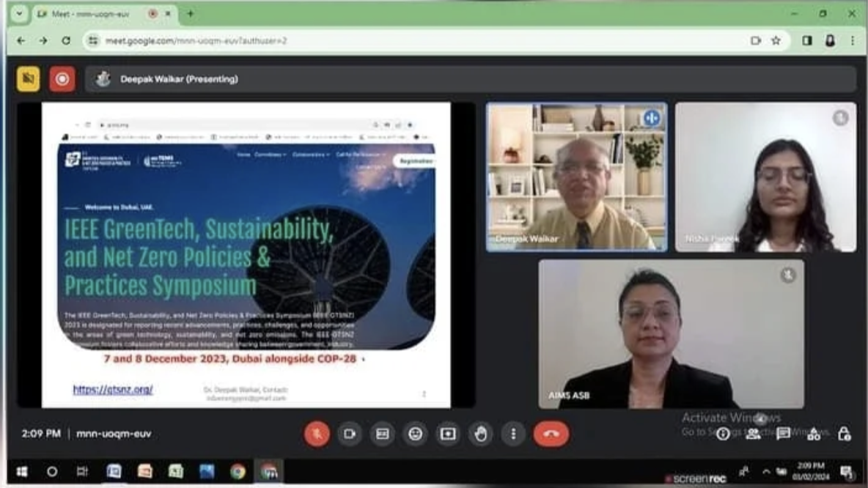Image resolution: width=868 pixels, height=488 pixels.
Task: Open the meeting details info panel
Action: pyautogui.click(x=722, y=435)
